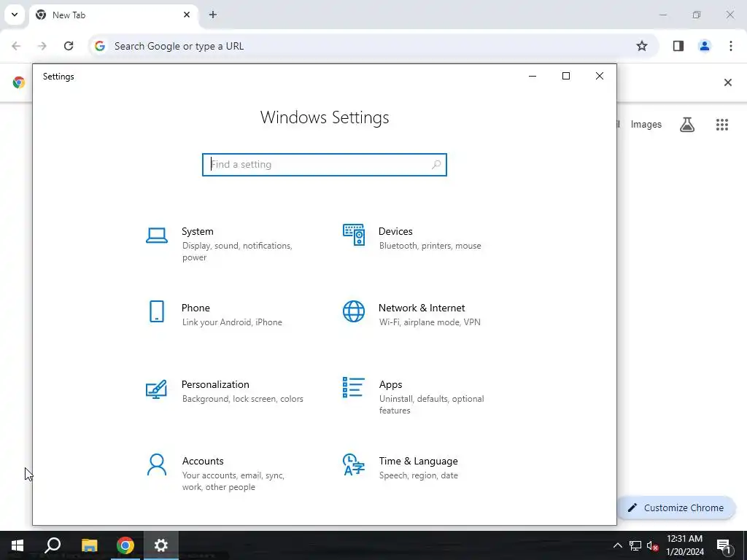747x560 pixels.
Task: Open the Chrome three-dot menu
Action: tap(731, 46)
